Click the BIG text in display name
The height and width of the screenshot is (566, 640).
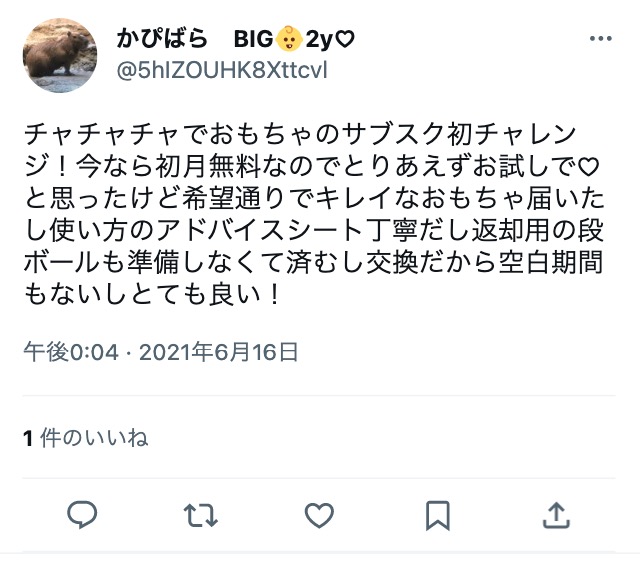[253, 39]
